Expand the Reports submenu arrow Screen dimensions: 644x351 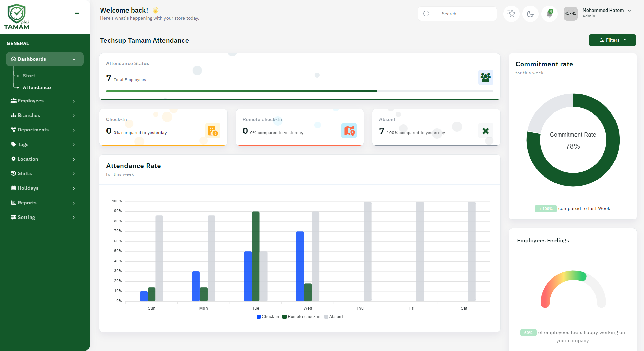(x=74, y=203)
